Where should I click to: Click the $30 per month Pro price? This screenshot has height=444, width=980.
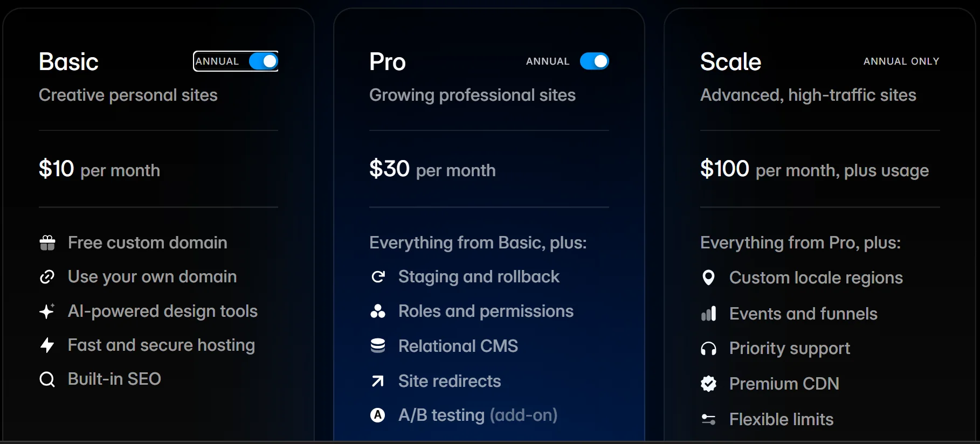[432, 170]
